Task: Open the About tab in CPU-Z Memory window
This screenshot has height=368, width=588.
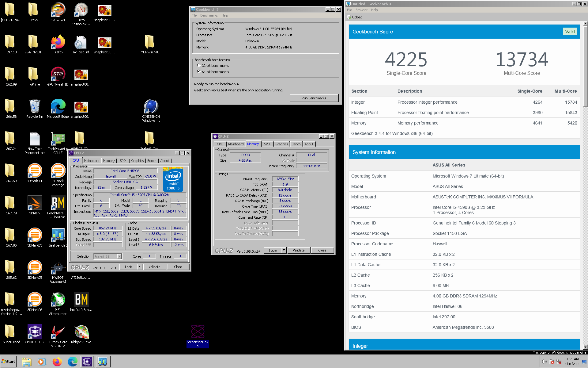Action: [309, 144]
